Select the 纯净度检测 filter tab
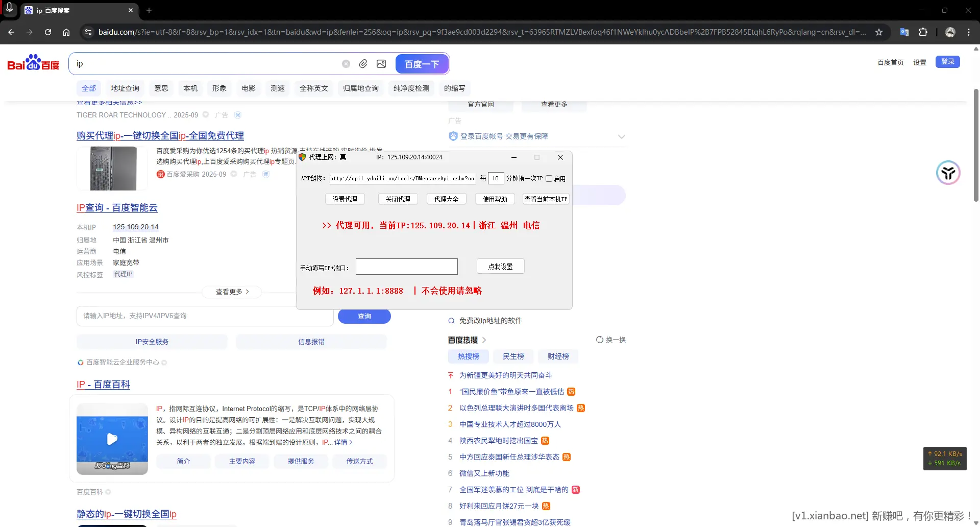Image resolution: width=980 pixels, height=527 pixels. pos(411,88)
